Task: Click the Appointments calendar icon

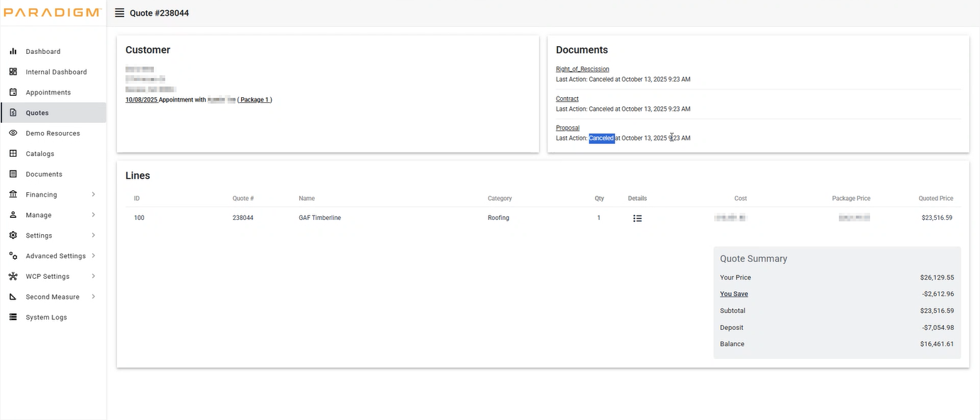Action: 13,92
